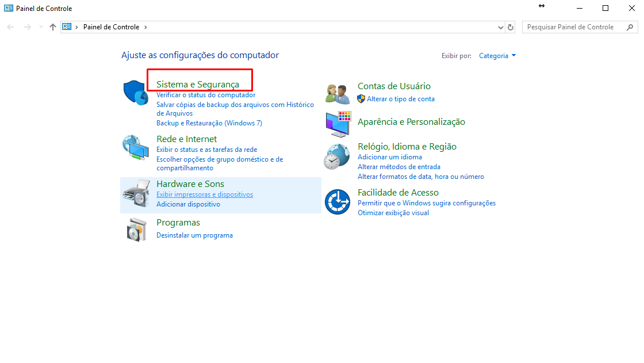
Task: Click Painel de Controle breadcrumb
Action: click(112, 27)
